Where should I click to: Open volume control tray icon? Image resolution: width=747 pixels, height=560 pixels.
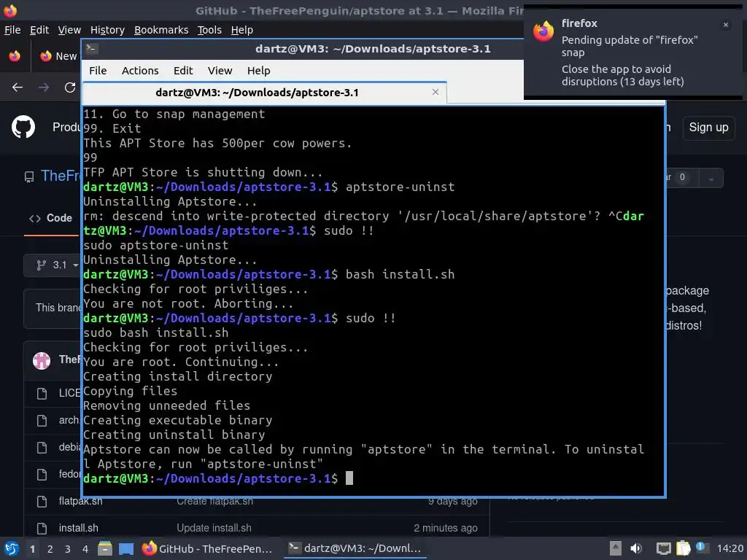[636, 548]
